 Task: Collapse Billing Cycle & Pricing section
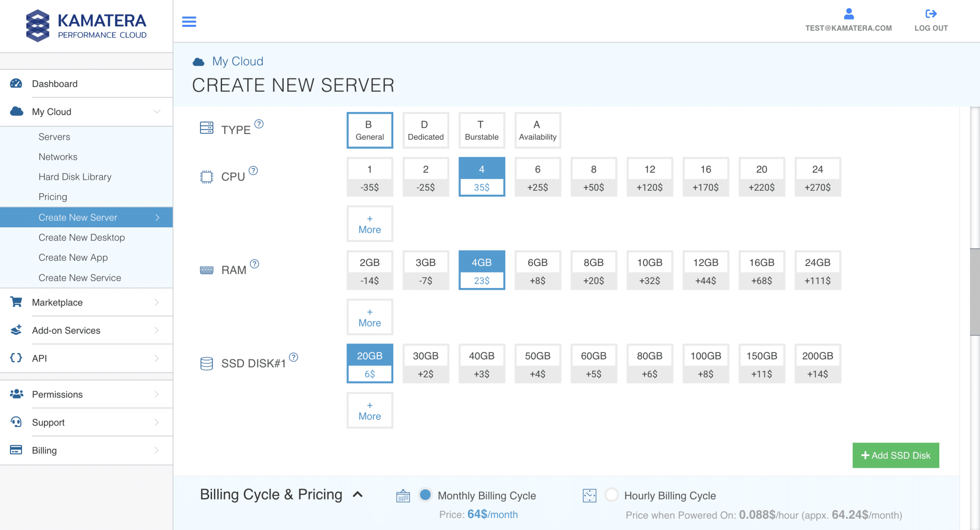click(x=357, y=495)
